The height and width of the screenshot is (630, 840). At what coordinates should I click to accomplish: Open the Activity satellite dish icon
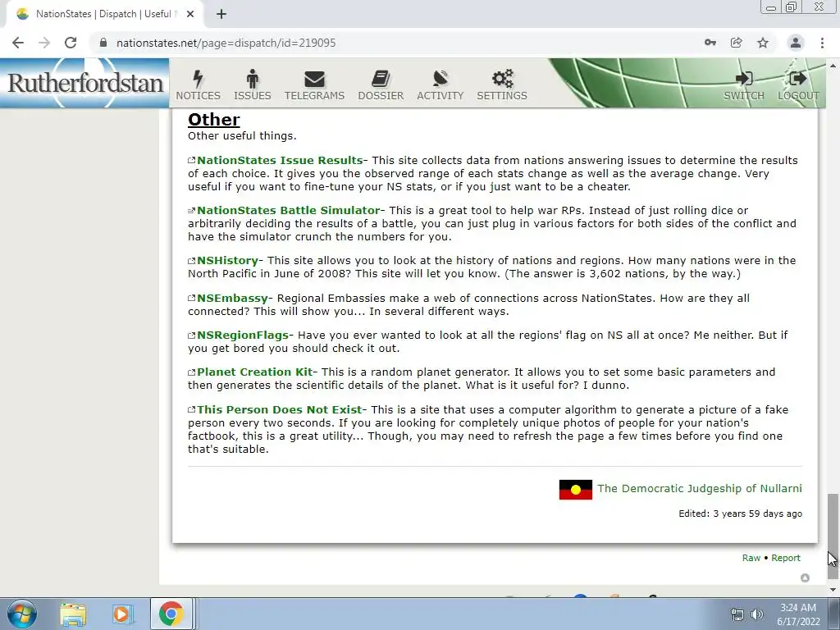pos(441,79)
